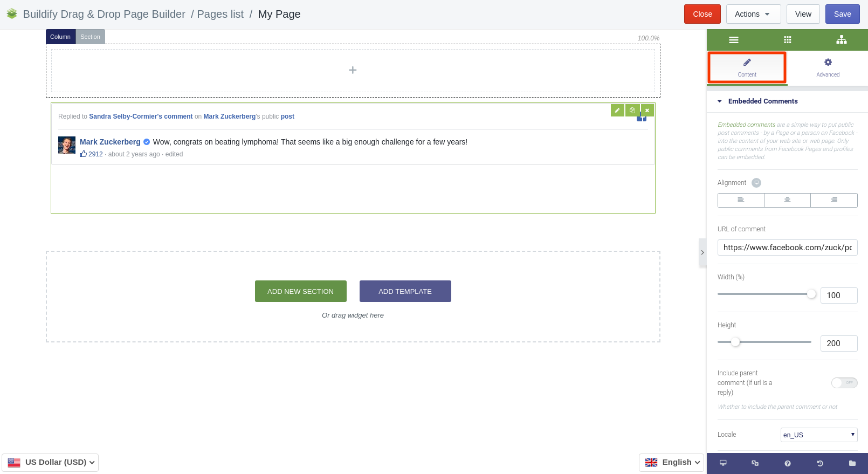Click the plus icon in empty column

coord(353,70)
